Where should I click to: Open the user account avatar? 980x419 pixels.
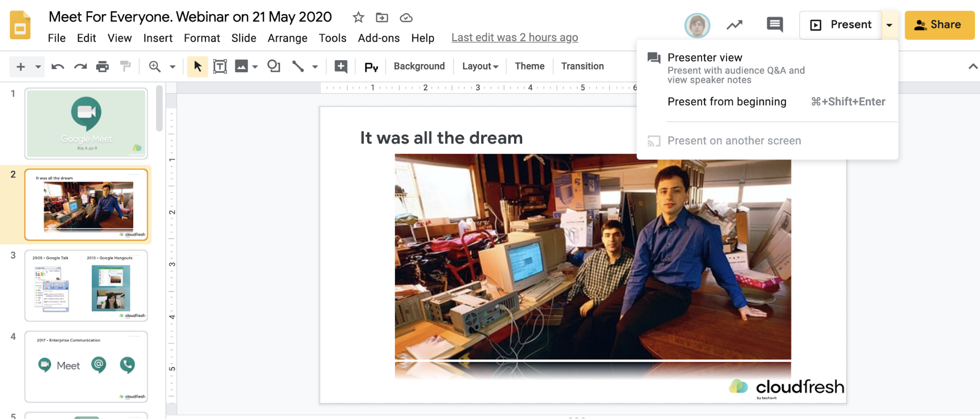coord(697,25)
